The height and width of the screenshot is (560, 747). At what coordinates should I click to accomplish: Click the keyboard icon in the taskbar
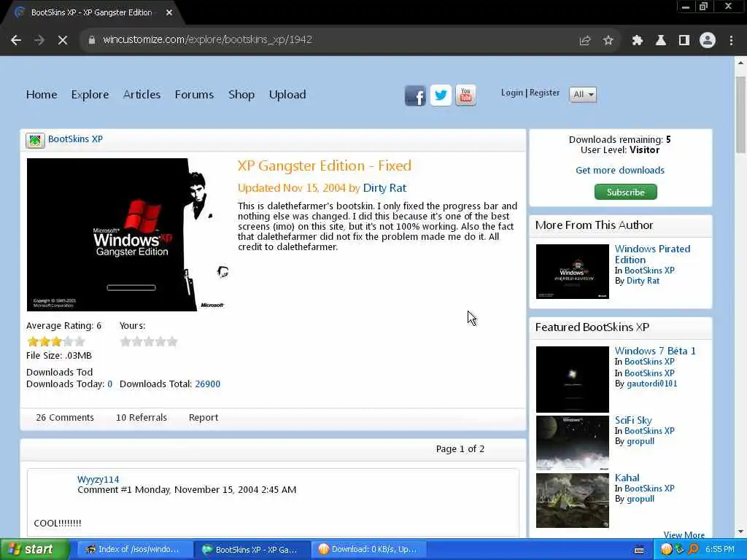(639, 550)
